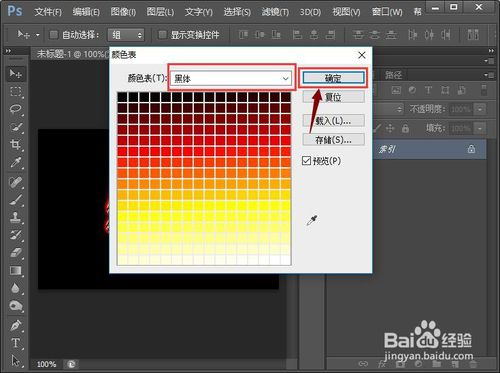500x373 pixels.
Task: Open the 图层(L) menu
Action: [160, 12]
